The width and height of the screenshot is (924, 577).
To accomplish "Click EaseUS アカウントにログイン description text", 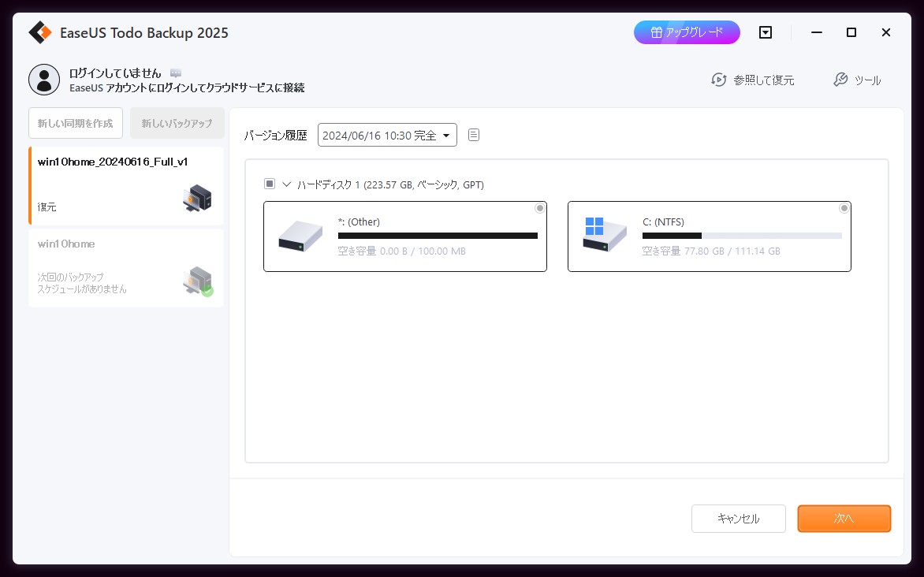I will pyautogui.click(x=187, y=87).
